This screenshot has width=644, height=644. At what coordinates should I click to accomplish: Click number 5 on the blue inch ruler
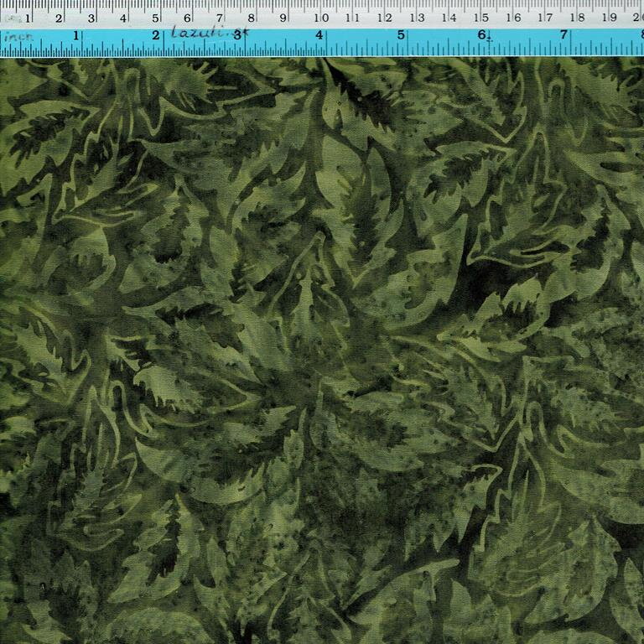pos(401,35)
